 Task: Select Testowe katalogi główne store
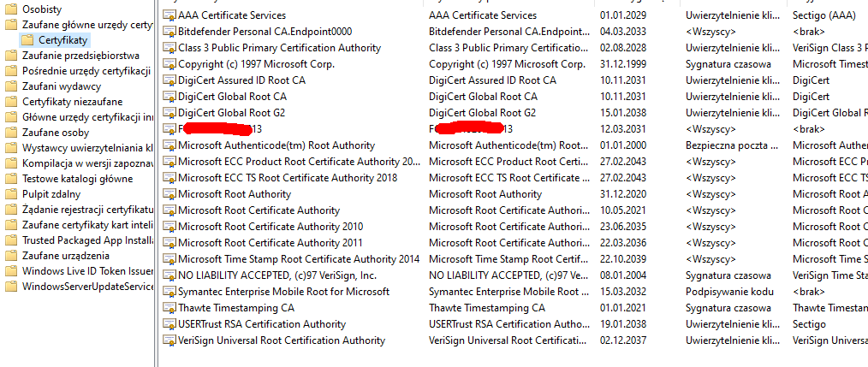(x=78, y=179)
